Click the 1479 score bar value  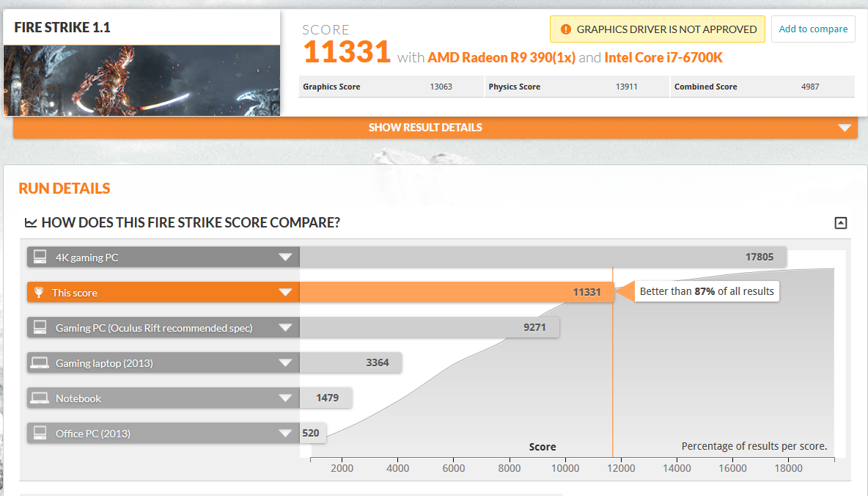327,398
